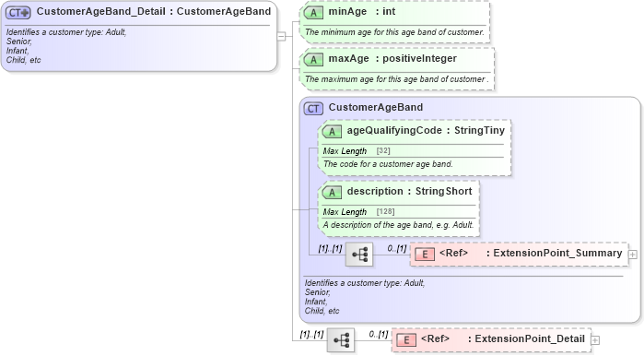644x356 pixels.
Task: Click the A icon beside maxAge
Action: point(313,60)
